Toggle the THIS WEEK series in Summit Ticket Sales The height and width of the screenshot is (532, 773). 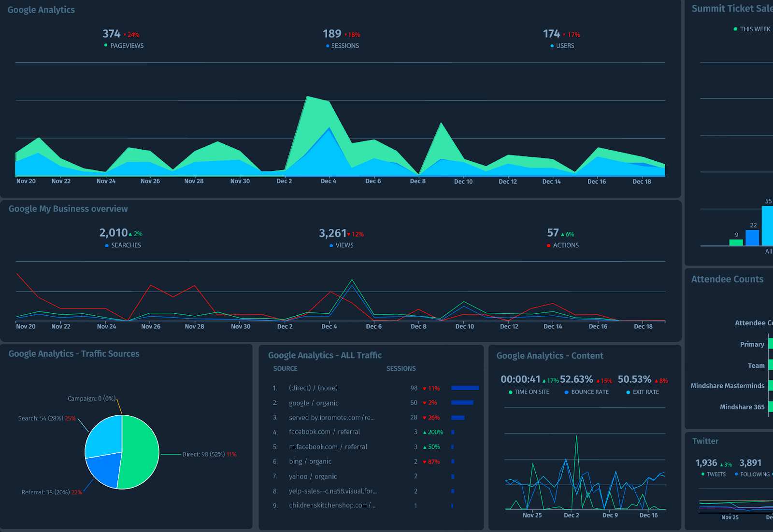tap(735, 29)
